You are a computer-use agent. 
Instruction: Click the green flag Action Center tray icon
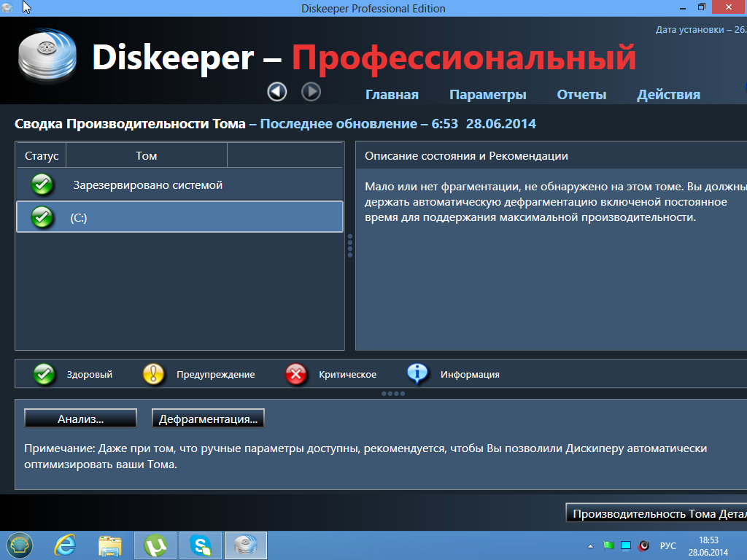608,545
